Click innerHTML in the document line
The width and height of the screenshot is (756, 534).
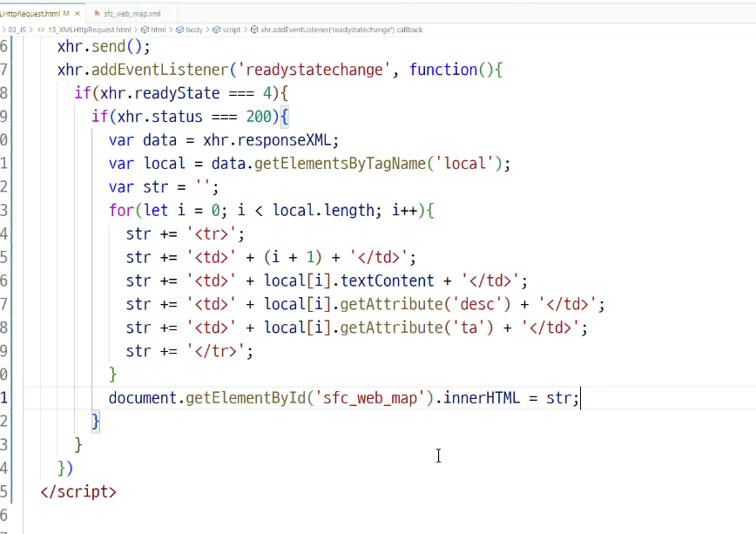[482, 398]
